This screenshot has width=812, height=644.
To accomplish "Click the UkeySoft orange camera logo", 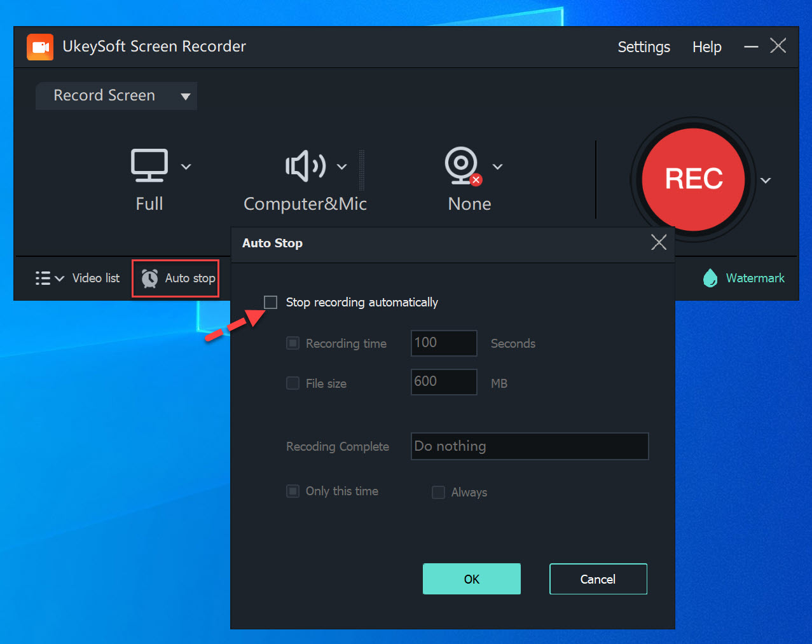I will click(x=40, y=47).
